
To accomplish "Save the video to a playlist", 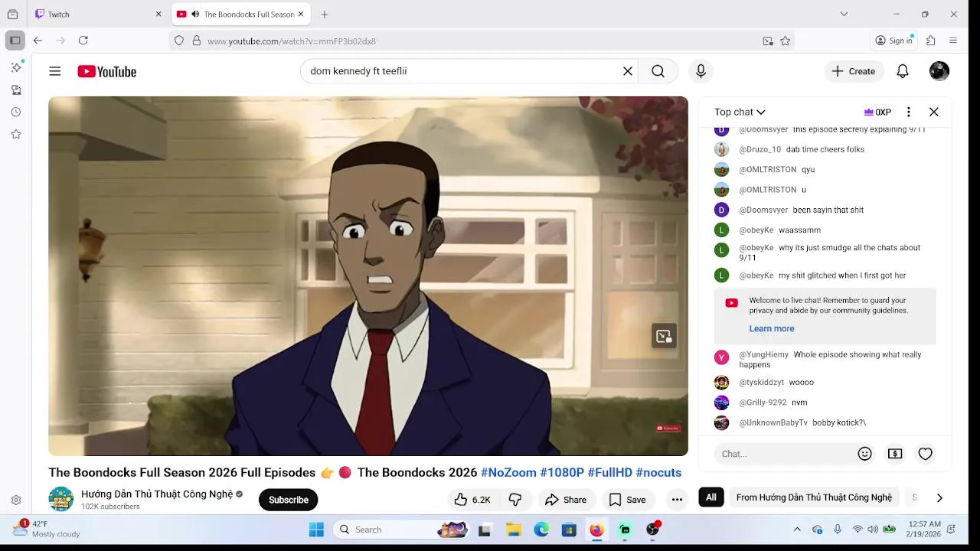I will point(627,500).
